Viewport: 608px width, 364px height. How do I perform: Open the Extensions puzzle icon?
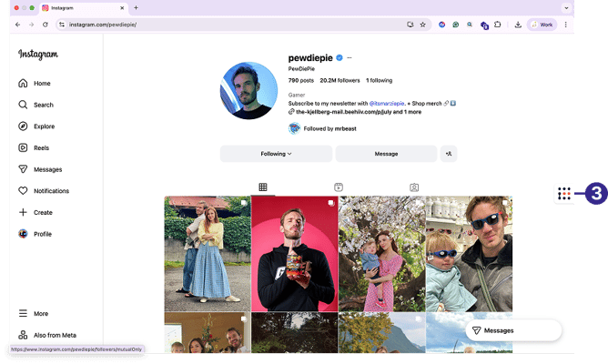[x=498, y=25]
